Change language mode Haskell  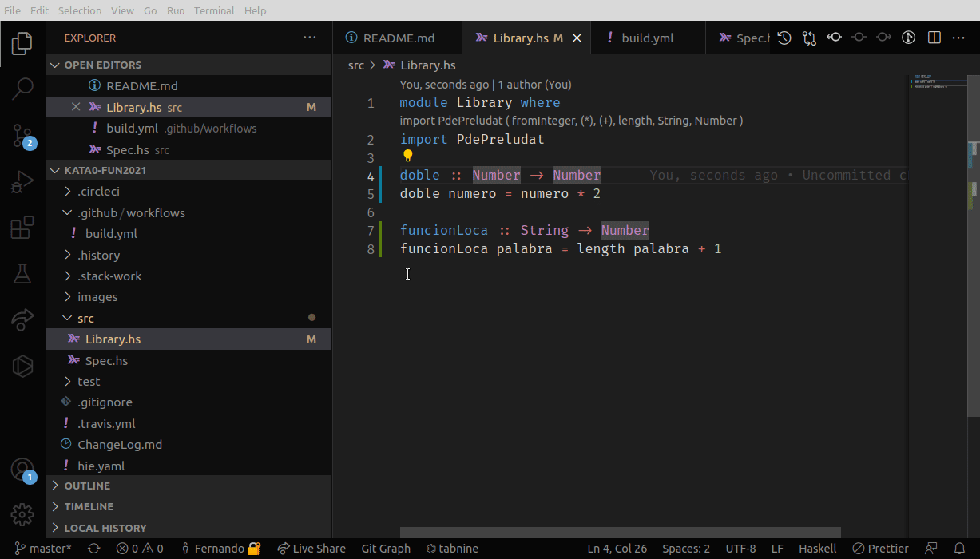[x=818, y=549]
